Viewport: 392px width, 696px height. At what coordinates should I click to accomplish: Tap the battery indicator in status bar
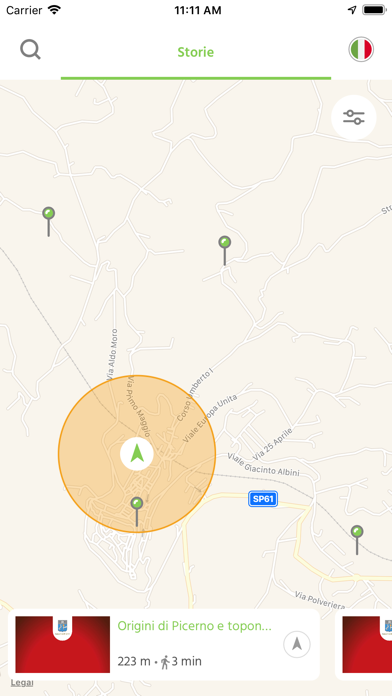(x=374, y=10)
